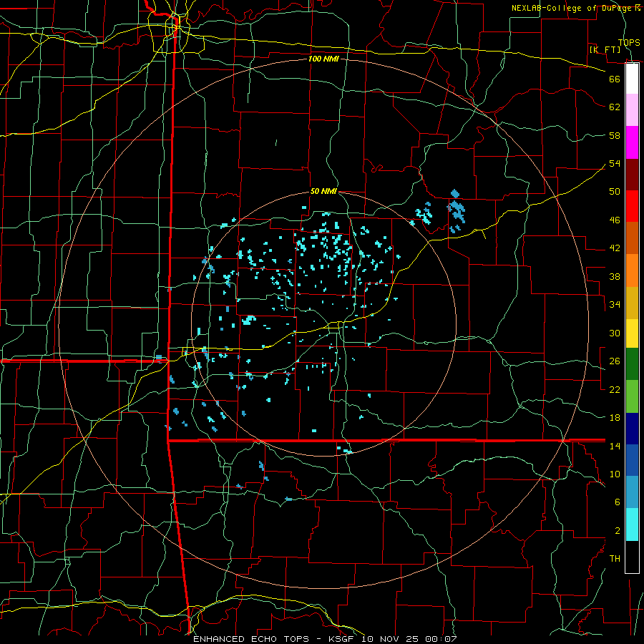Click the '50 NMI' range ring label
The image size is (644, 644).
323,191
